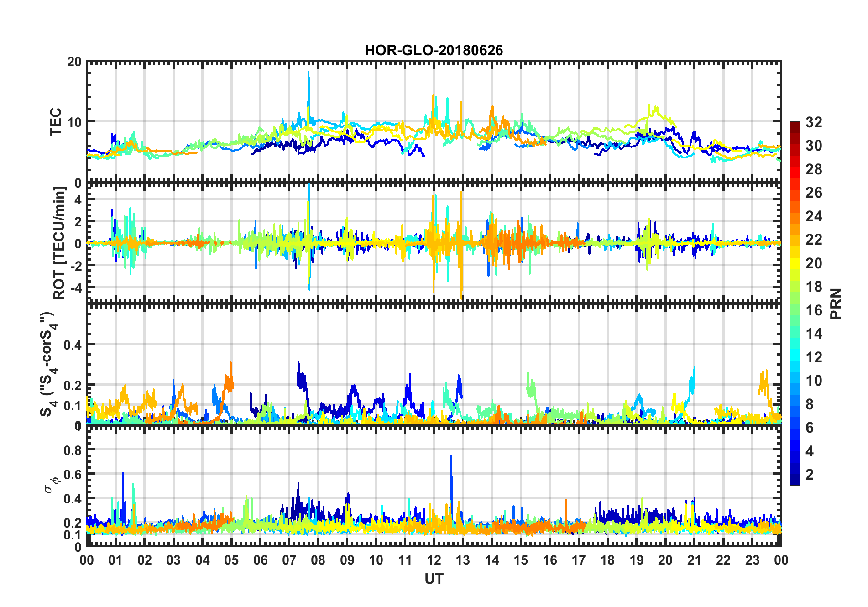
Task: Click UT axis tick label 19
Action: tap(637, 560)
